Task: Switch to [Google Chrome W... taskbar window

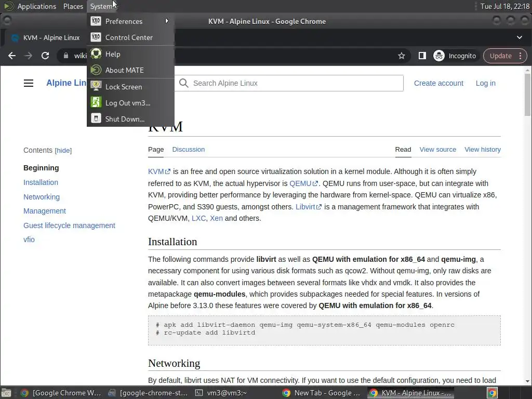Action: click(61, 393)
